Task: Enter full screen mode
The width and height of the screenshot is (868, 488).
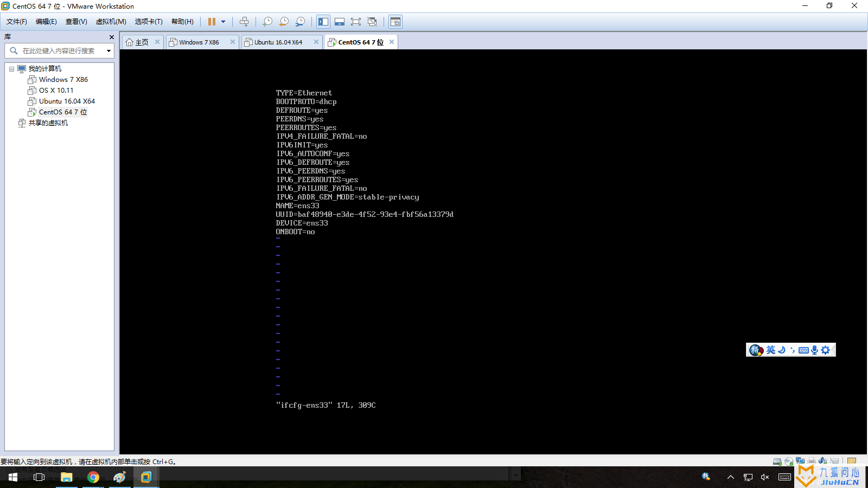Action: click(356, 22)
